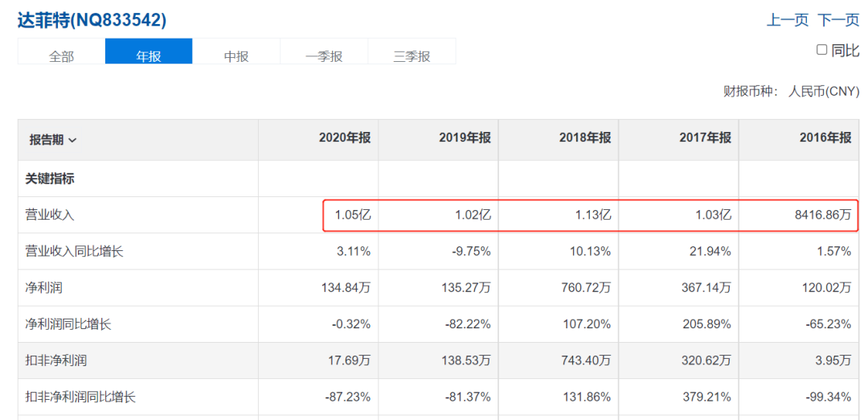
Task: Select the 净利润 row label
Action: click(43, 287)
